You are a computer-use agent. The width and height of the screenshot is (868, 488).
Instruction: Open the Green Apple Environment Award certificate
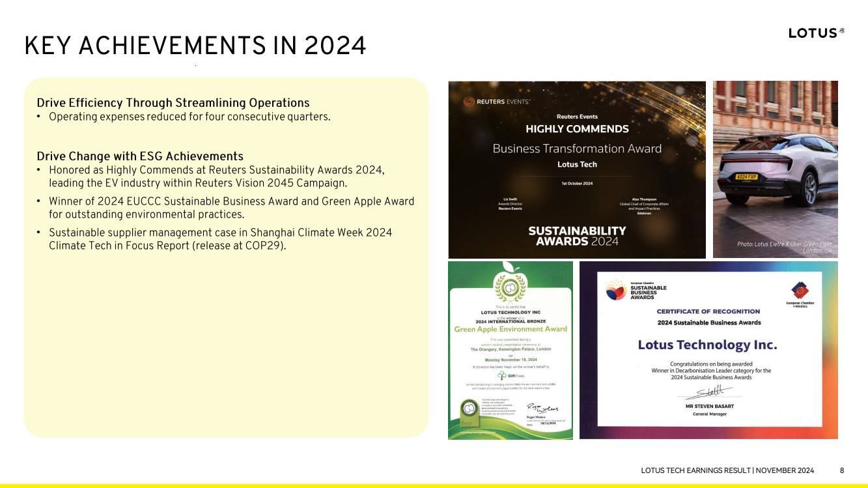(511, 351)
